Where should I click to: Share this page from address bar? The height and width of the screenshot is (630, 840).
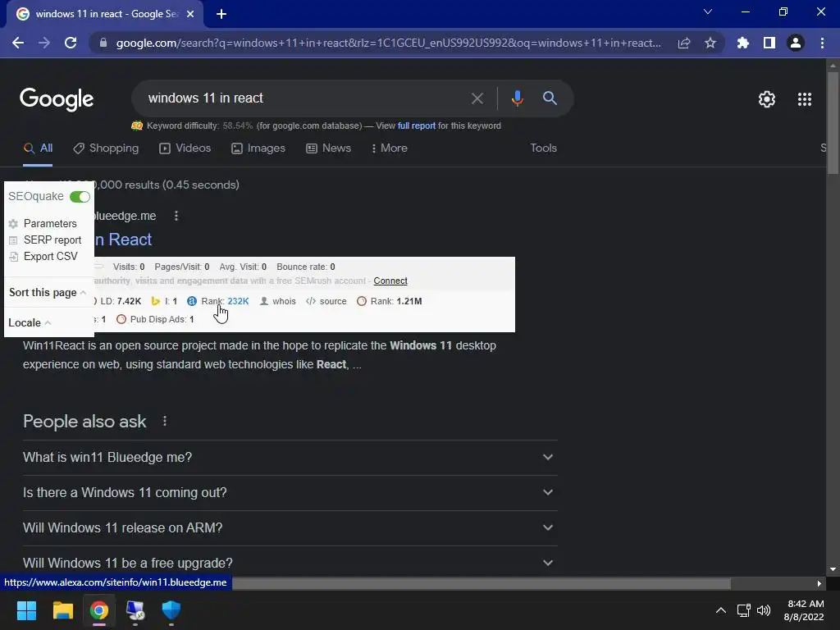(684, 43)
